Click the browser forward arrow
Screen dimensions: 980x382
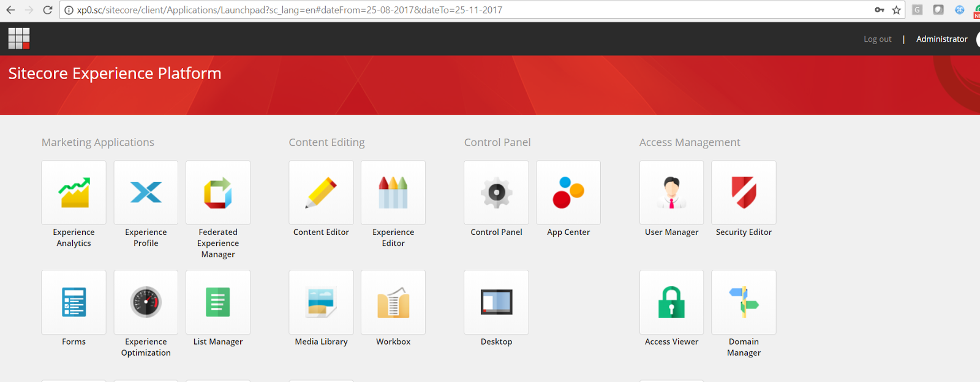29,10
